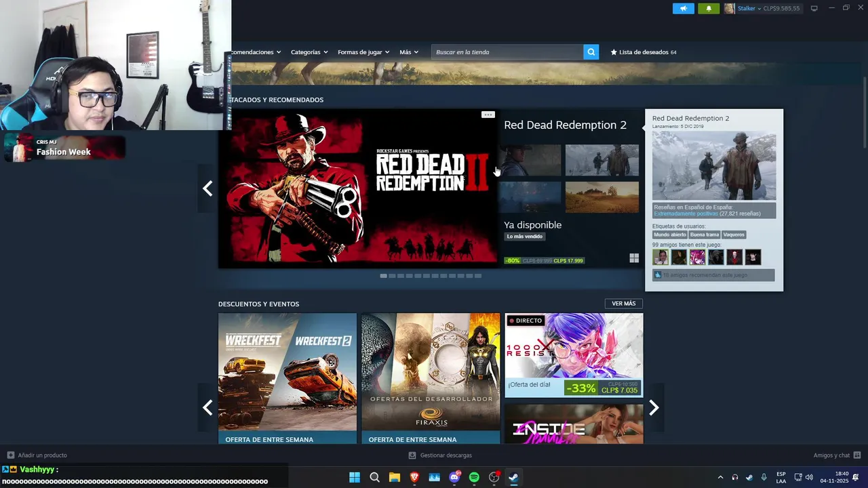This screenshot has height=488, width=868.
Task: Open the 1000xRESIST daily deal card
Action: pos(574,355)
